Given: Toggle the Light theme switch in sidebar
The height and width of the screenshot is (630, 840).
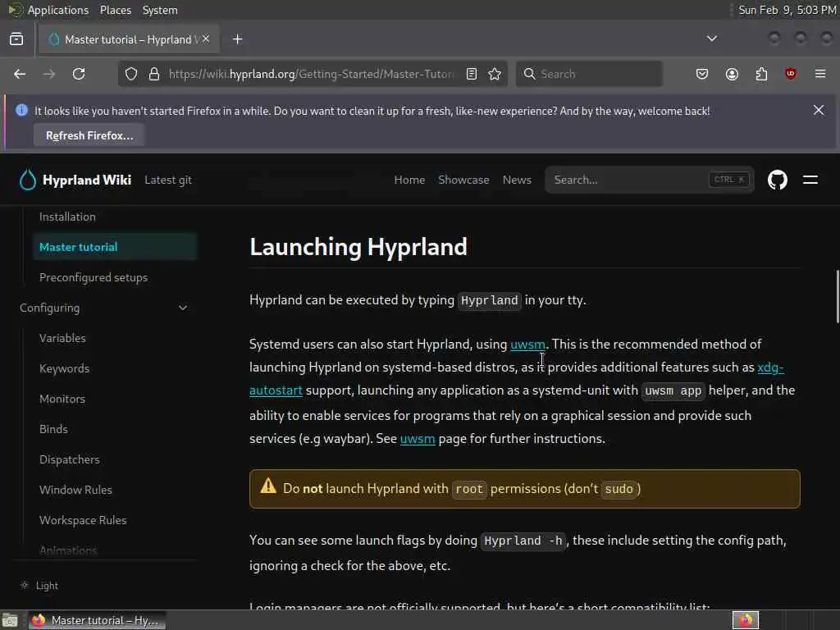Looking at the screenshot, I should 39,586.
